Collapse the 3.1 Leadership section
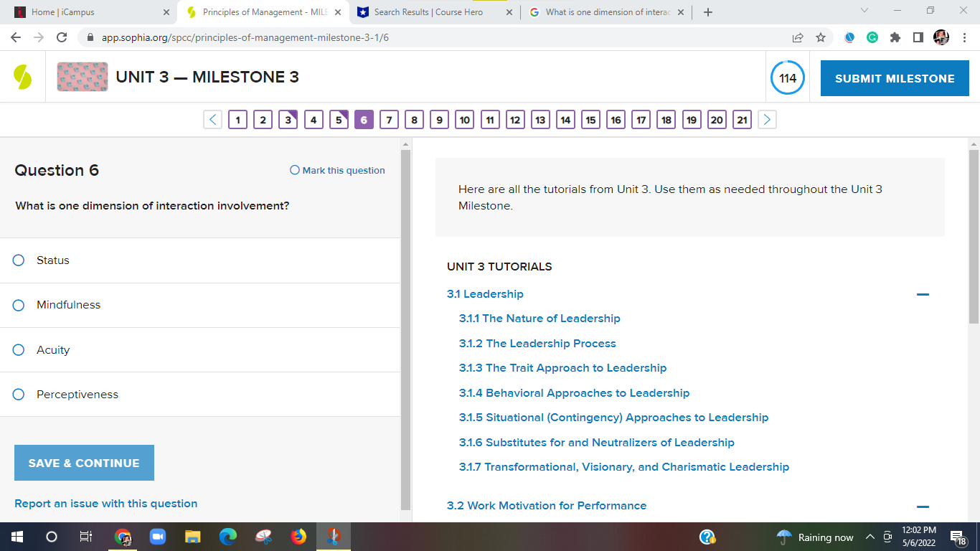The height and width of the screenshot is (551, 980). click(923, 294)
